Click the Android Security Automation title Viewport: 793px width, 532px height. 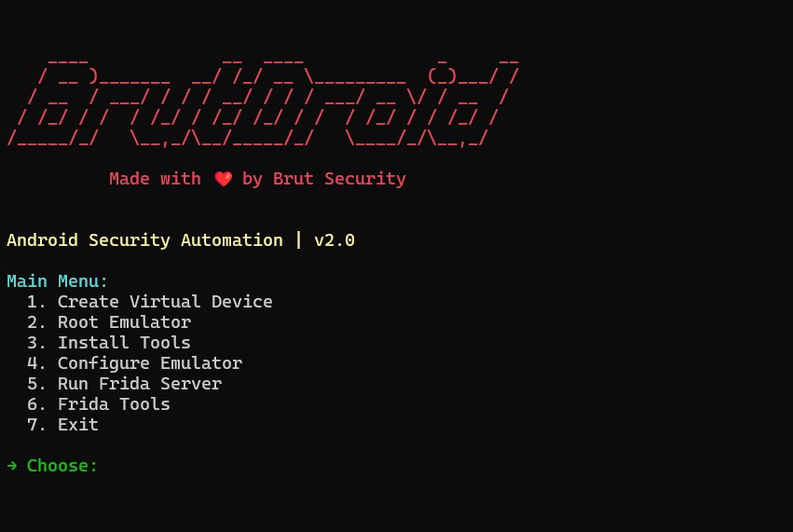point(145,239)
